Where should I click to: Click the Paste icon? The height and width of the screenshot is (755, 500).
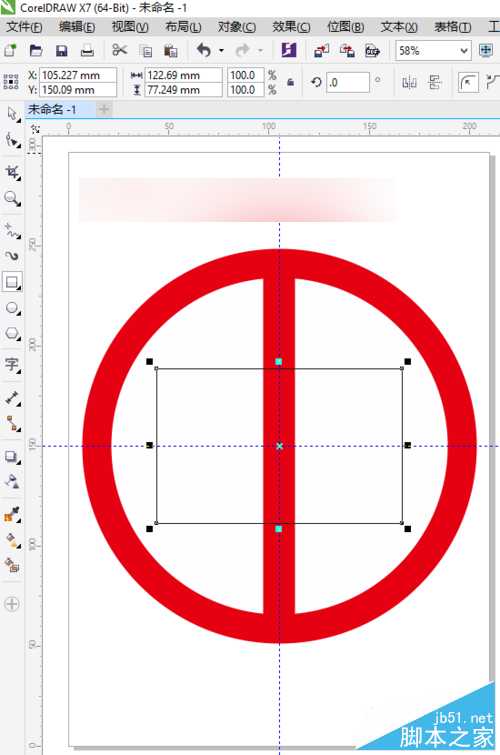[171, 51]
